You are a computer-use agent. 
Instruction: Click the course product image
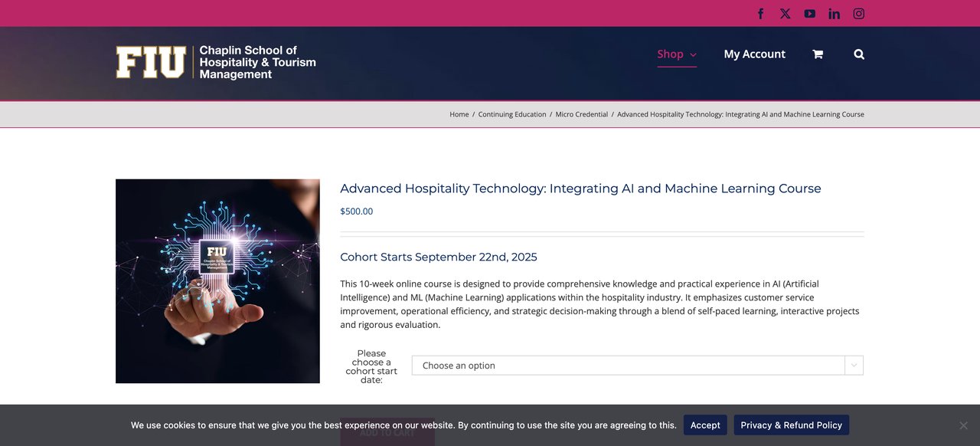217,281
